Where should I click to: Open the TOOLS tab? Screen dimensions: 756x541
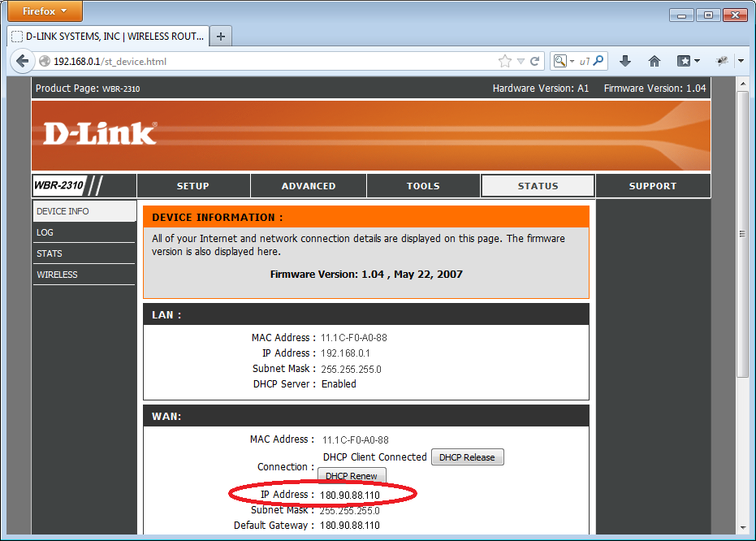point(423,186)
